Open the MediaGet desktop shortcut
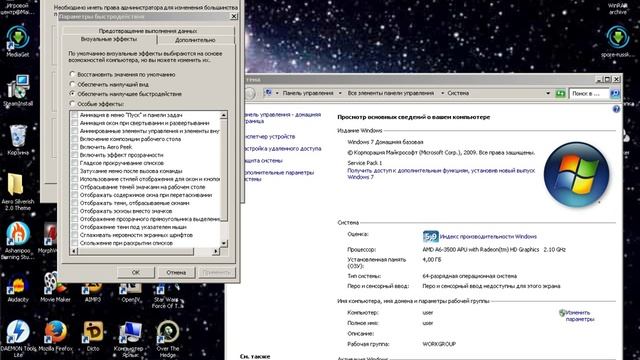 tap(18, 41)
